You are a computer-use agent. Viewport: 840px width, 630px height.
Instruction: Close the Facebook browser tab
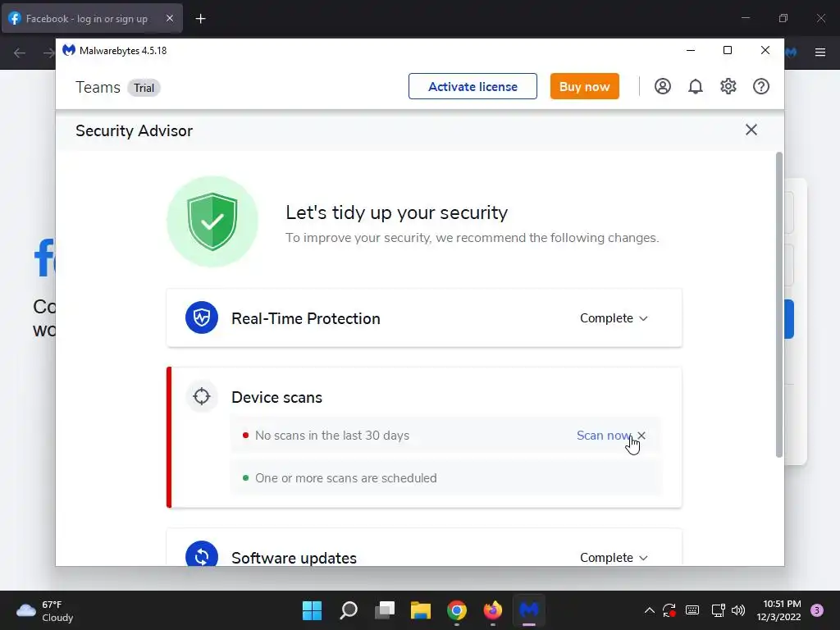click(x=169, y=18)
